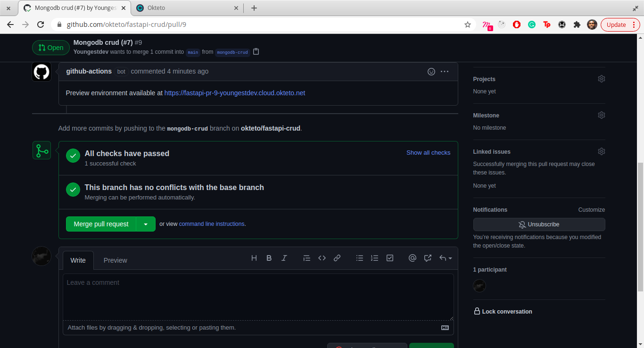The image size is (644, 348).
Task: Click the github-actions bot avatar
Action: pos(41,72)
